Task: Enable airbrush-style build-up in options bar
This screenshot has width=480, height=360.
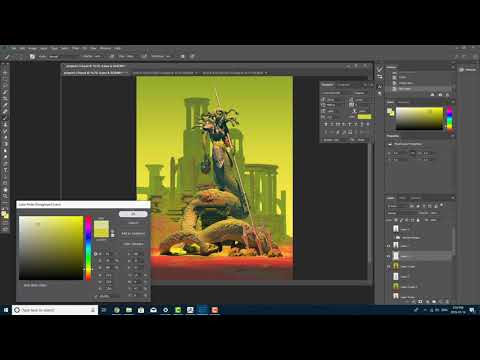Action: coord(144,57)
